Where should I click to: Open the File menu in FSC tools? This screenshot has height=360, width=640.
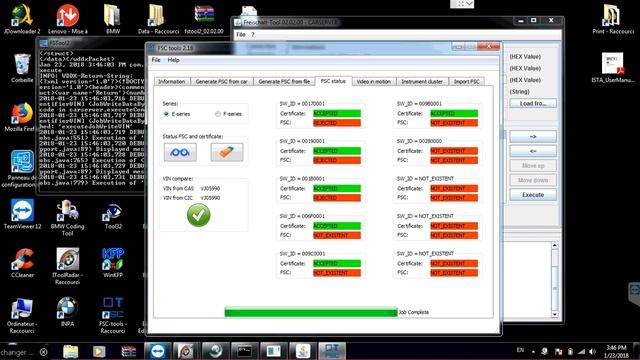pyautogui.click(x=156, y=60)
